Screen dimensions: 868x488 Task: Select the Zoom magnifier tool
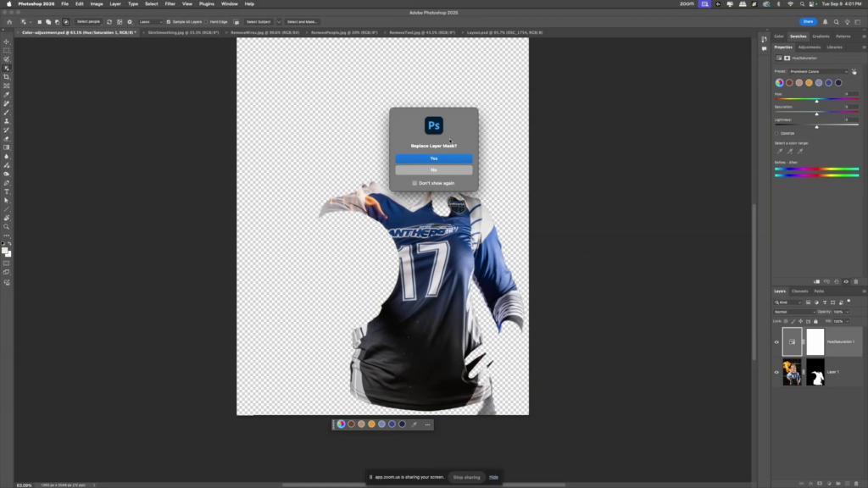[7, 226]
